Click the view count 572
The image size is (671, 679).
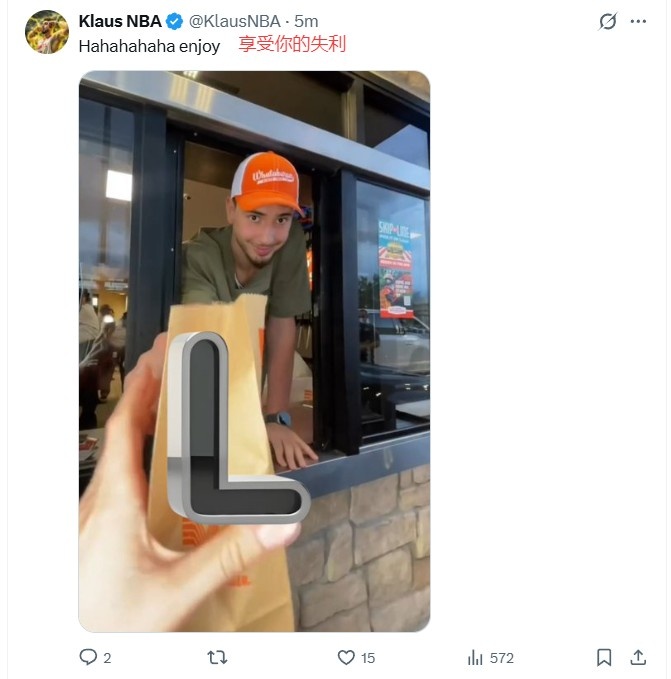click(502, 658)
